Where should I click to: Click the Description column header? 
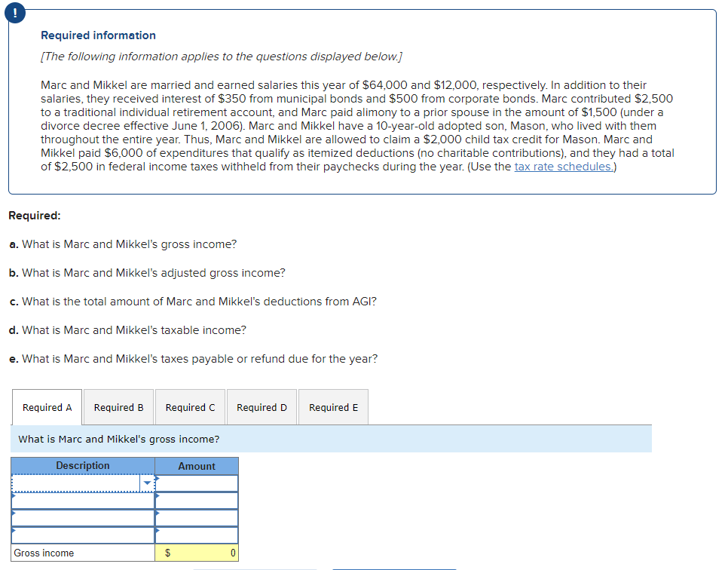[x=83, y=465]
